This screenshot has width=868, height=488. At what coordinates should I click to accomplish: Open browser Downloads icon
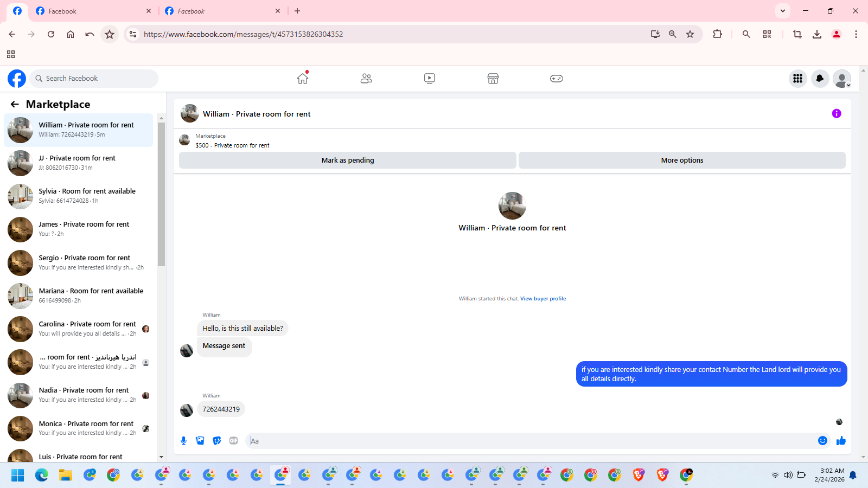coord(817,34)
